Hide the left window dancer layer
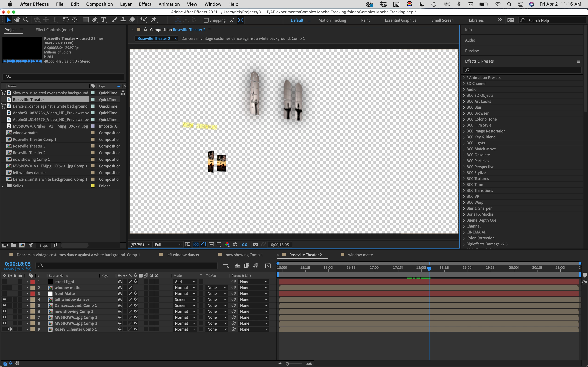 coord(4,300)
